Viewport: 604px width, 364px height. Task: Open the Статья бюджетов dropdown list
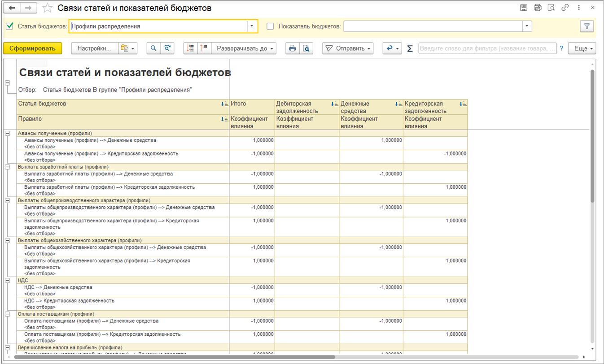tap(252, 26)
